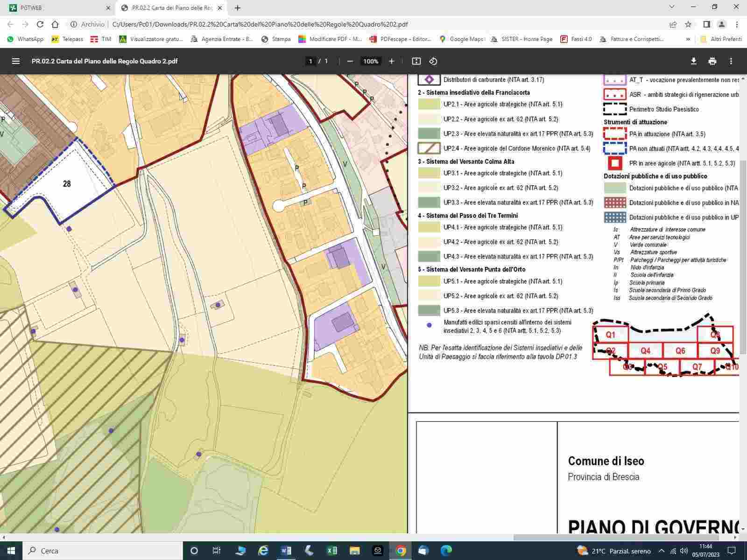Image resolution: width=747 pixels, height=560 pixels.
Task: Expand hidden bookmarks overflow chevron
Action: [x=688, y=39]
